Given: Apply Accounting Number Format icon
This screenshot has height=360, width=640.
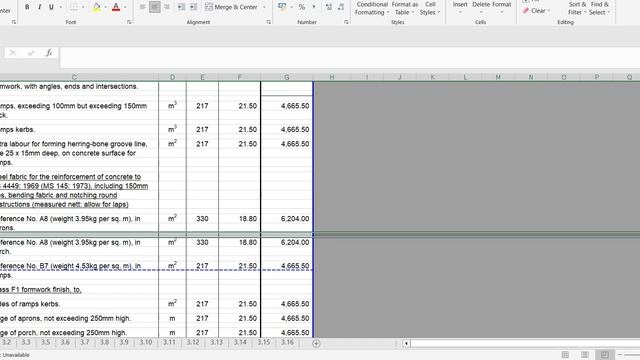Looking at the screenshot, I should tap(282, 7).
